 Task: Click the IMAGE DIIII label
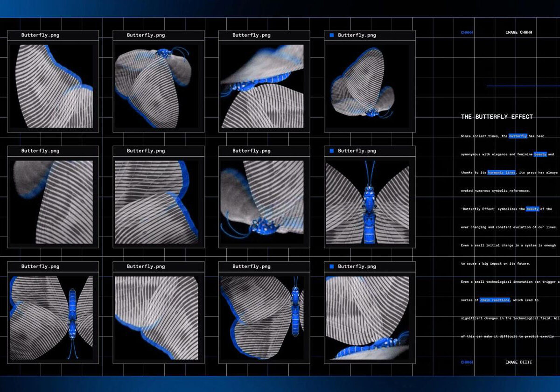[519, 362]
